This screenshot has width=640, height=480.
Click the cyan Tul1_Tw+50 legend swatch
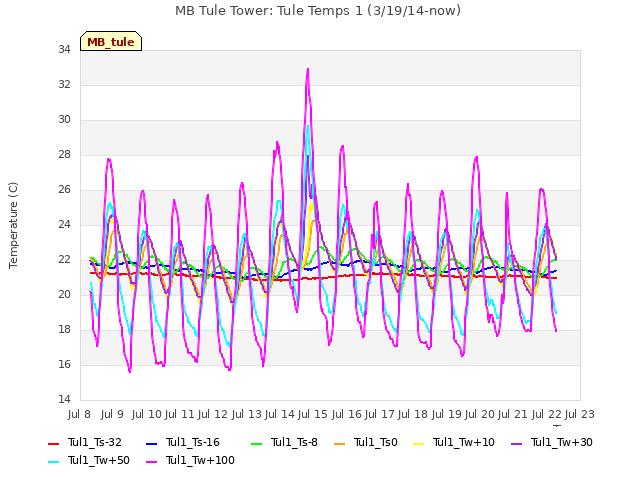53,462
